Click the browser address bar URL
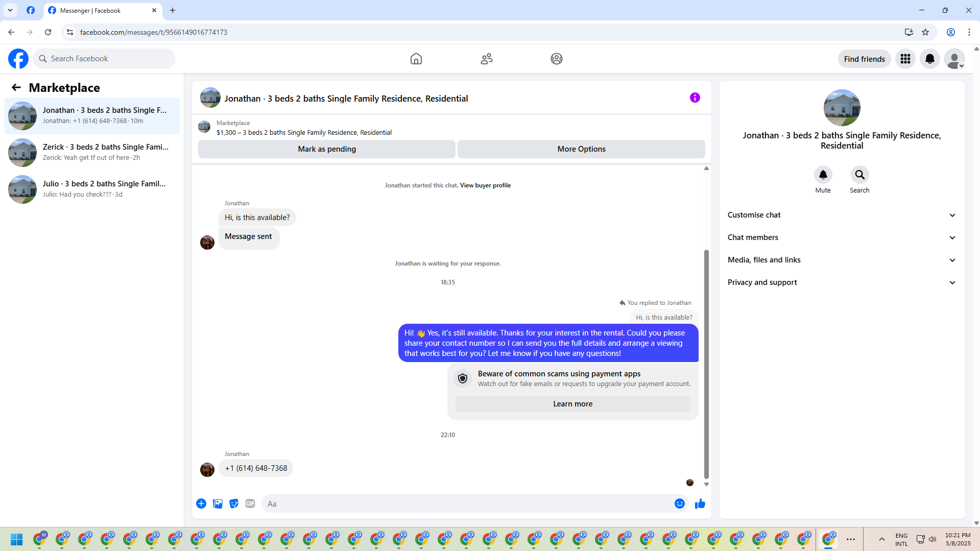This screenshot has height=551, width=980. click(x=153, y=32)
